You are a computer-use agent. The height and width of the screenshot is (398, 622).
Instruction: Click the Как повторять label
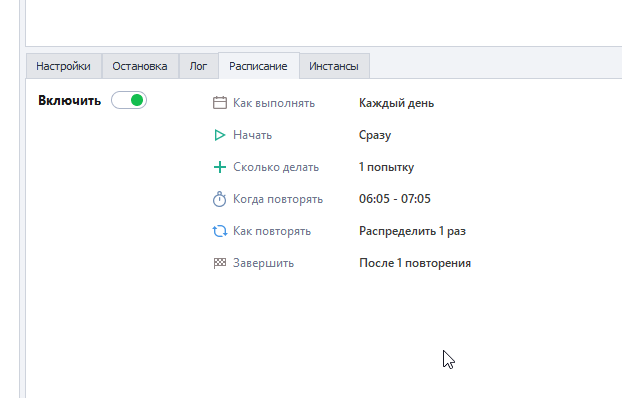[x=272, y=231]
